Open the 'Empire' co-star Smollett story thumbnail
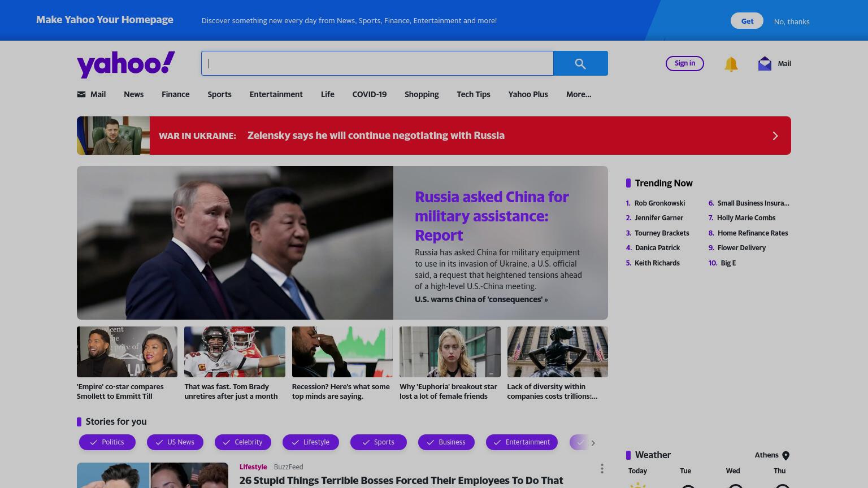Image resolution: width=868 pixels, height=488 pixels. [x=127, y=352]
